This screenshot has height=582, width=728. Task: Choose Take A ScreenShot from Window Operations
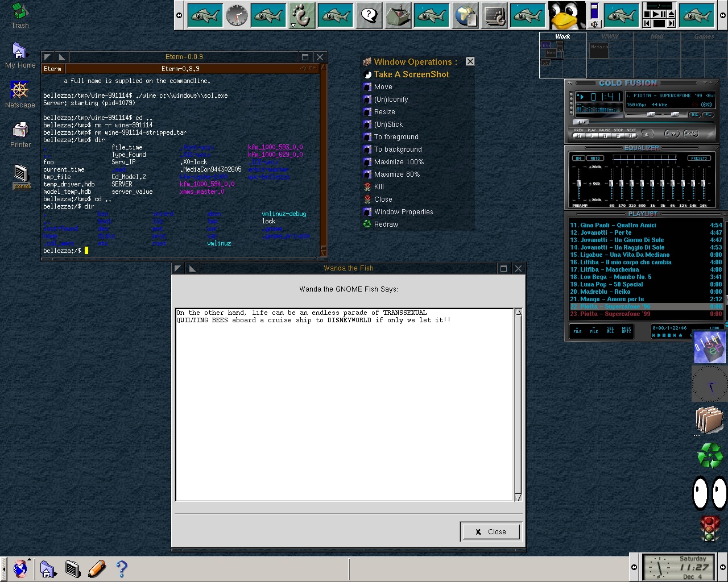(x=411, y=74)
